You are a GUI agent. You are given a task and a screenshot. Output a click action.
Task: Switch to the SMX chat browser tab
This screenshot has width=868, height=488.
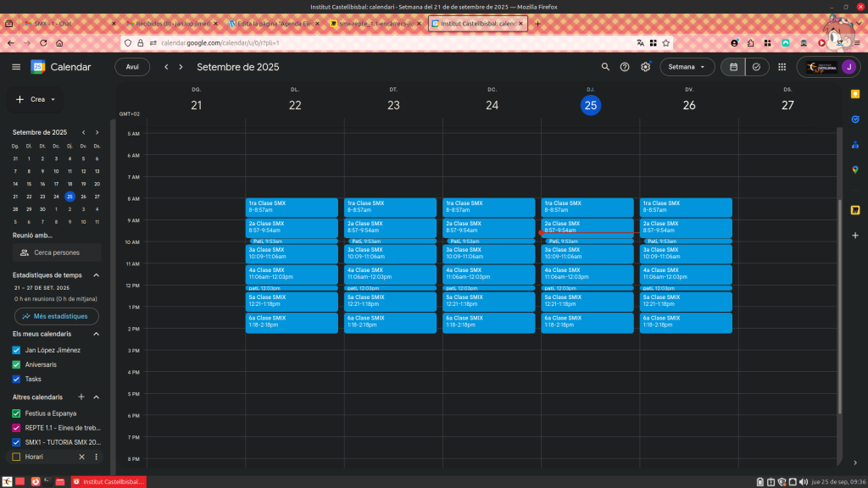point(53,24)
